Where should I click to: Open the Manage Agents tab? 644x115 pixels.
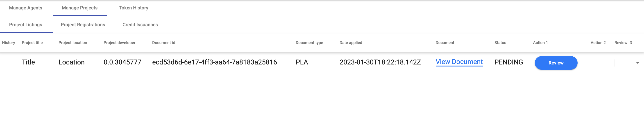(25, 8)
